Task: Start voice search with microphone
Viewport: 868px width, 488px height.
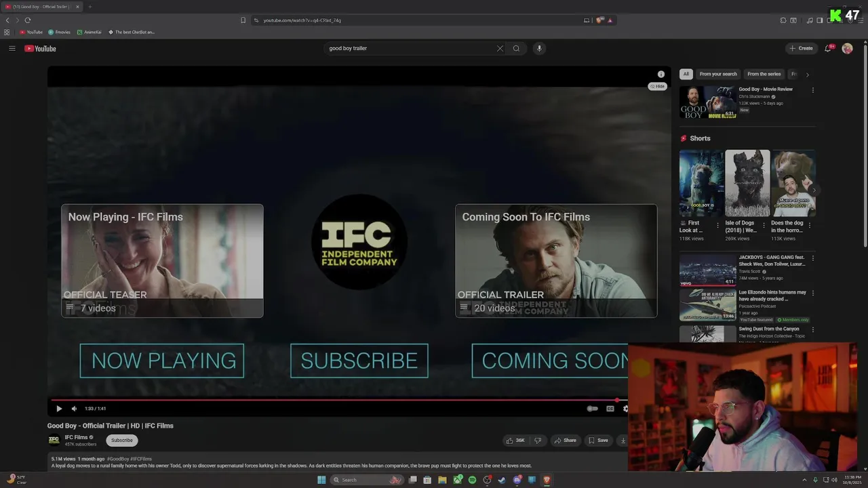Action: tap(539, 48)
